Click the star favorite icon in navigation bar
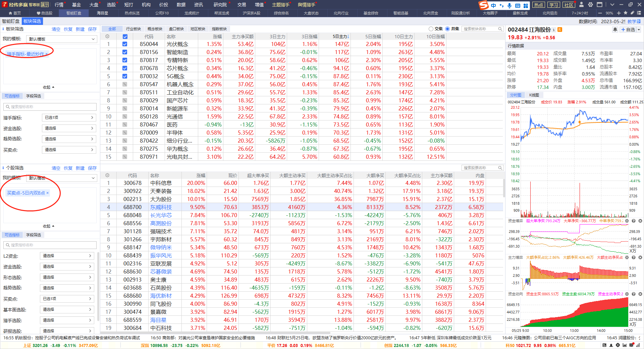 (626, 13)
